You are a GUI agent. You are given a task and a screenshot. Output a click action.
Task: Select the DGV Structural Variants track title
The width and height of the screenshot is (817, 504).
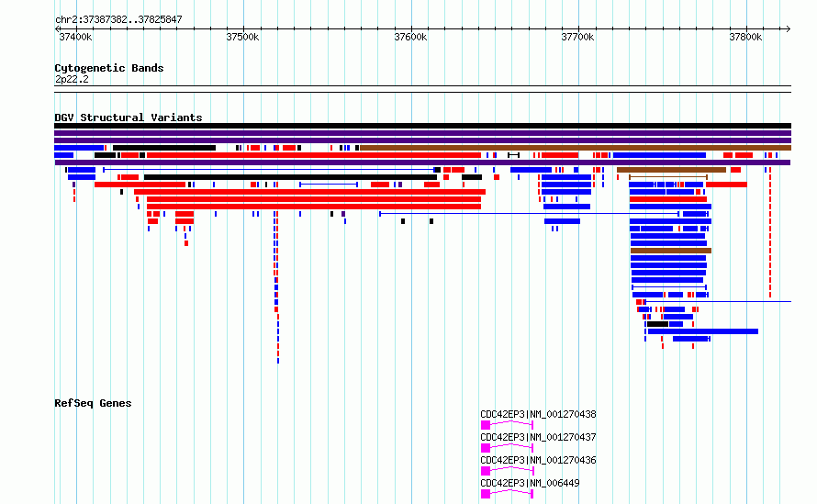[129, 118]
